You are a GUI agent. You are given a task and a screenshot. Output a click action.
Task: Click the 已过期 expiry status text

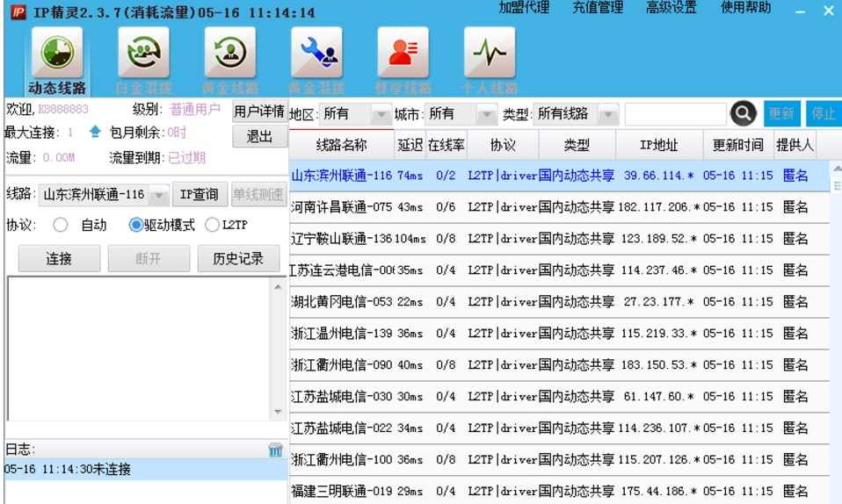(x=186, y=158)
